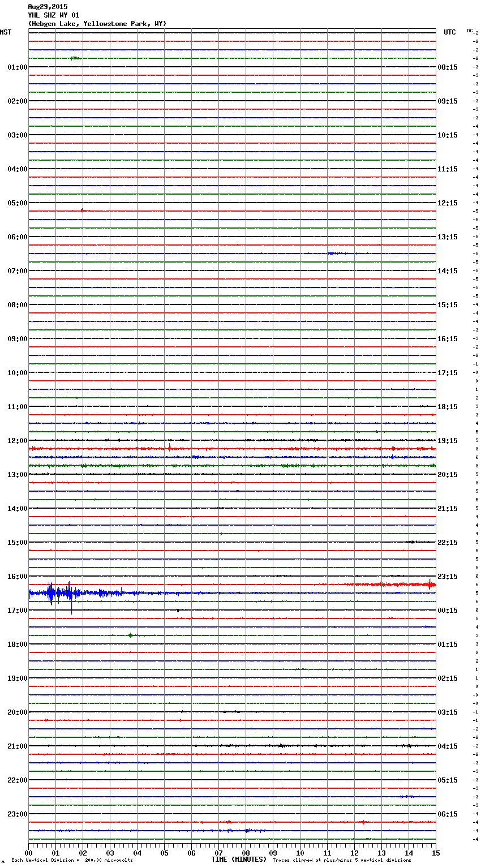Select the 12:00 MST hour label
Screen dimensions: 481x868
18,441
